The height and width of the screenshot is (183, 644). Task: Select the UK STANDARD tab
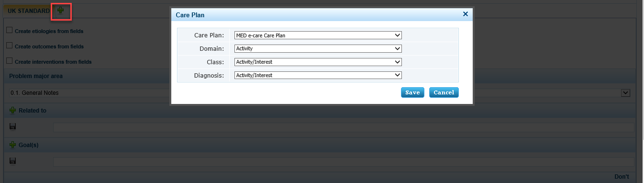tap(29, 11)
